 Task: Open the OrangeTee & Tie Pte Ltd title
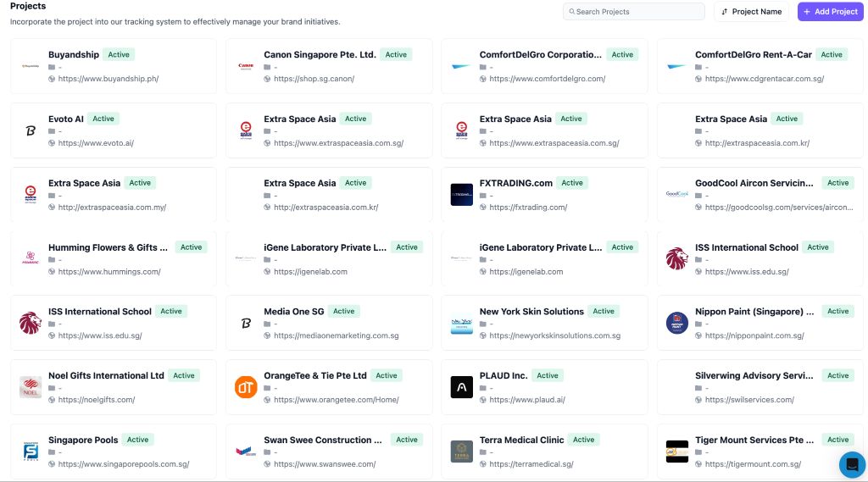click(315, 375)
